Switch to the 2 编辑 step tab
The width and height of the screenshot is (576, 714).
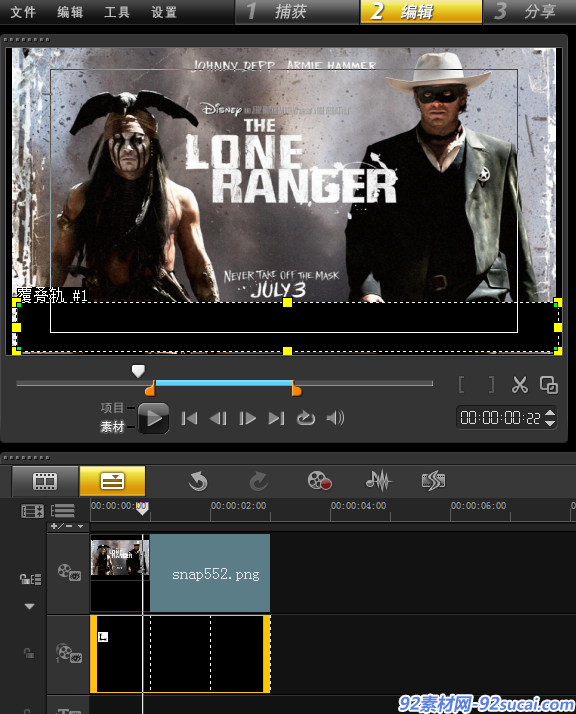point(421,12)
